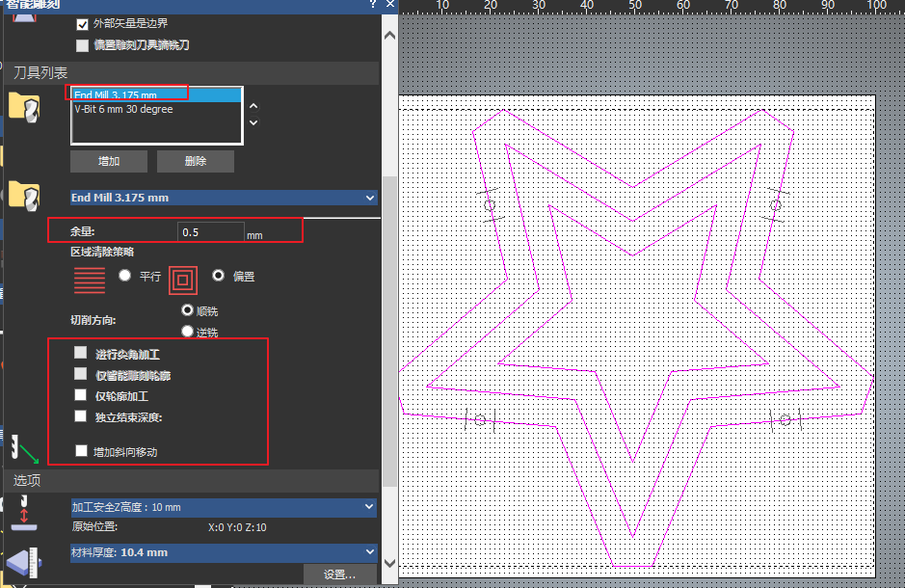Click right tab circle marker on star
Screen dimensions: 905x588
coord(775,205)
